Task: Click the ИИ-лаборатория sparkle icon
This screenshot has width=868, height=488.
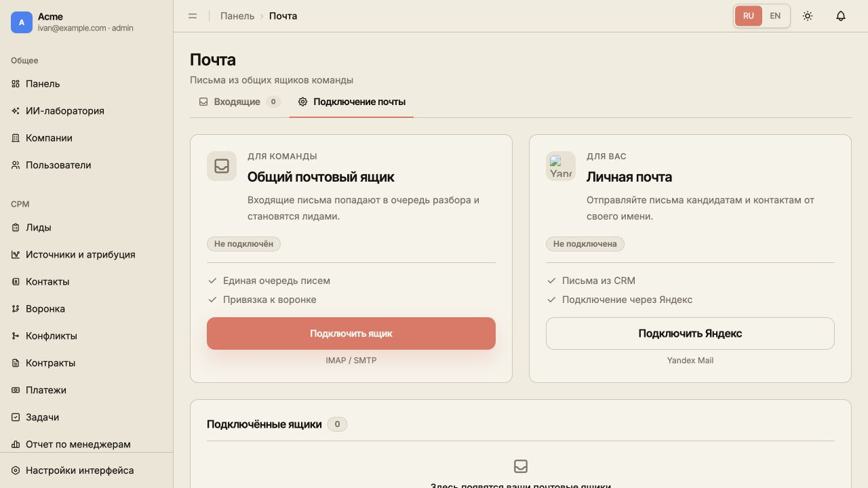Action: point(16,111)
